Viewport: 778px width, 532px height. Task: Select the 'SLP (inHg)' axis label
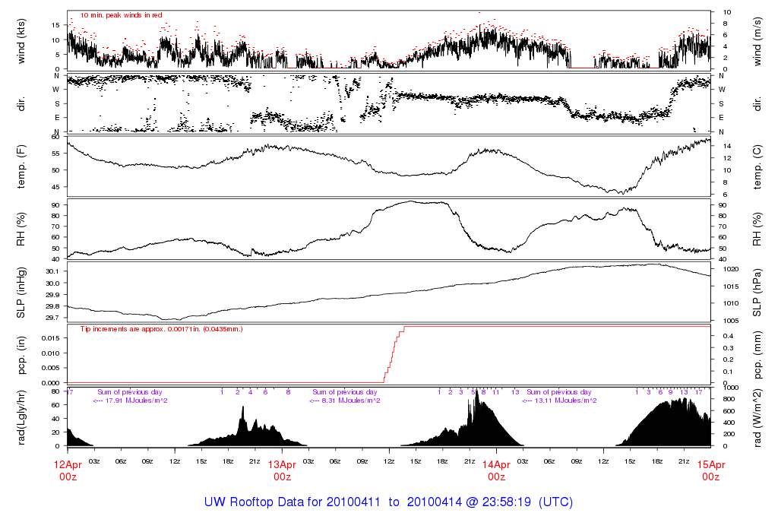[x=21, y=293]
